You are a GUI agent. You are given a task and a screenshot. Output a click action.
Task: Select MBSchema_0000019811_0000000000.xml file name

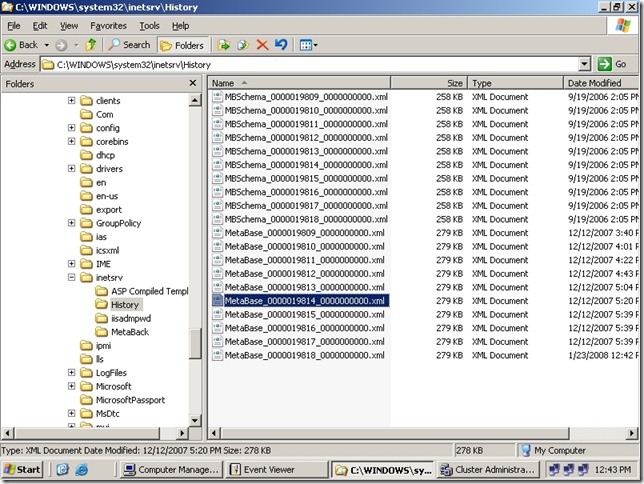(306, 124)
